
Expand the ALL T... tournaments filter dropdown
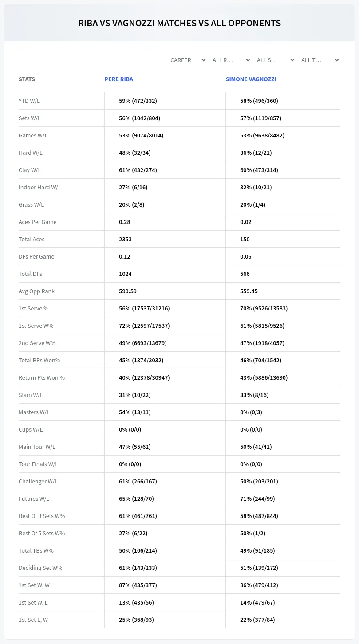tap(320, 60)
